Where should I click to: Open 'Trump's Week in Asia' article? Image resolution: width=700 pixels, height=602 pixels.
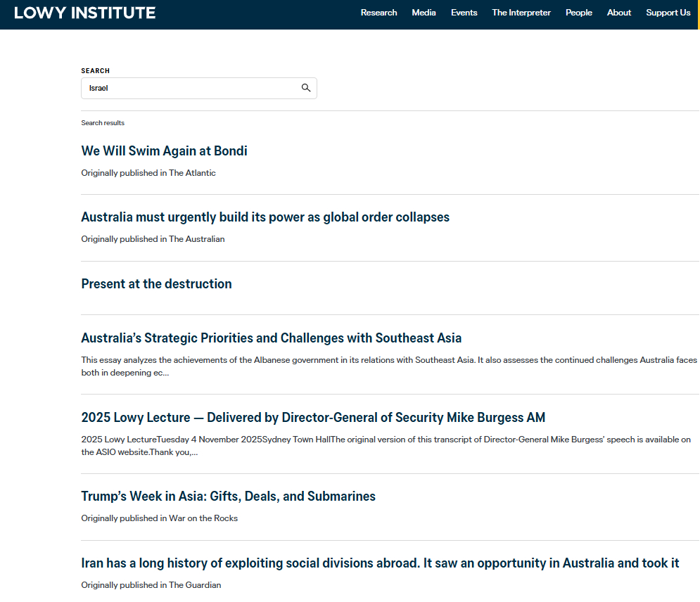[x=228, y=497]
